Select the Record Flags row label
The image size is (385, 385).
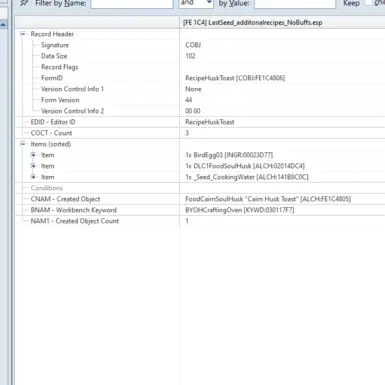click(x=60, y=67)
